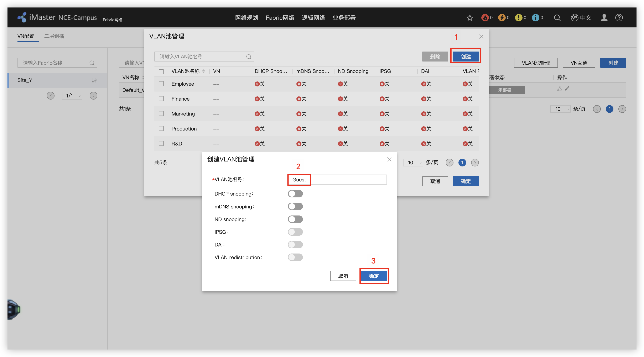Expand items-per-page dropdown in VLAN pool dialog
This screenshot has width=644, height=357.
tap(413, 163)
